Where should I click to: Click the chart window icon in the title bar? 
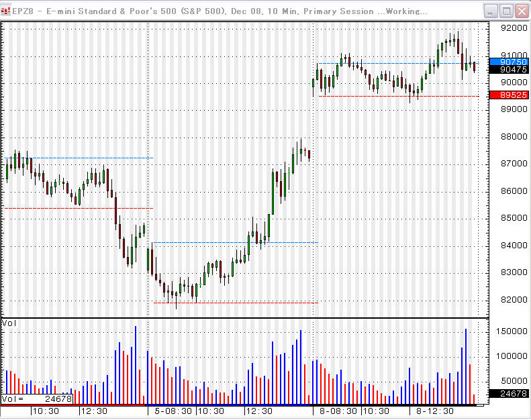tap(6, 11)
